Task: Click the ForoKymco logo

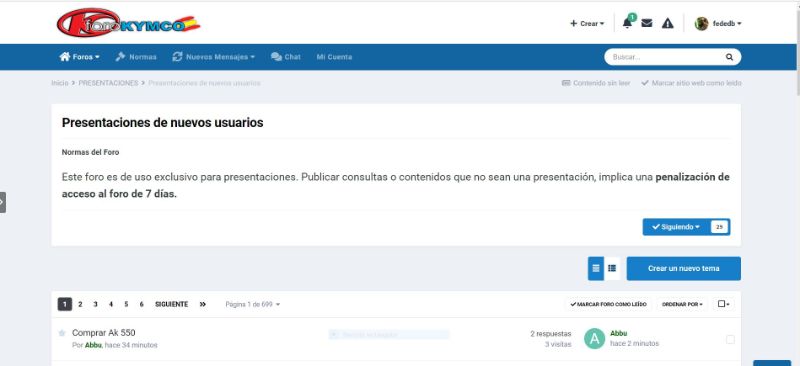Action: tap(128, 23)
